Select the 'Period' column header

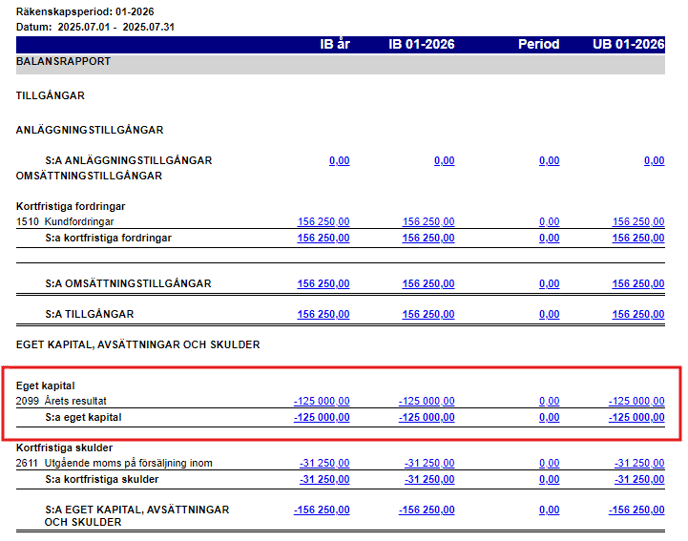pos(538,44)
